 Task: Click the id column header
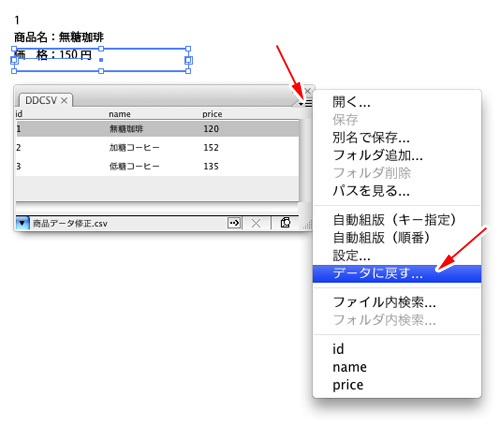coord(19,114)
